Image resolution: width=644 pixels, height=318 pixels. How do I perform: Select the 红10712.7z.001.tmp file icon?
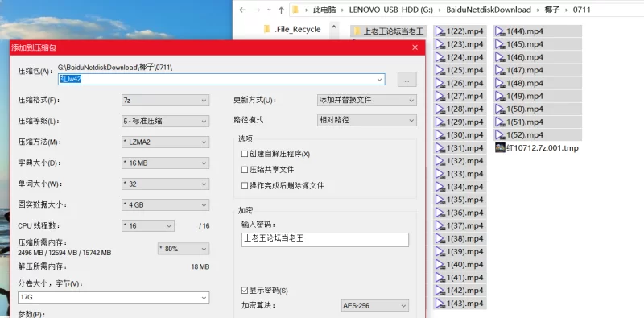click(500, 148)
